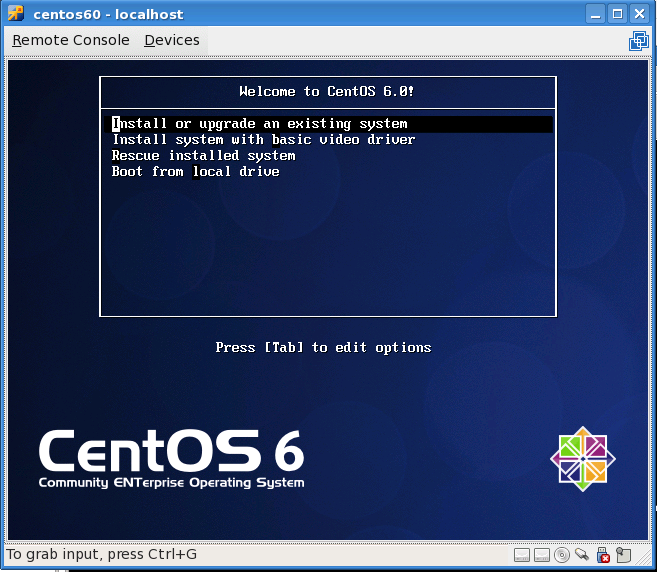Click the second floppy drive status icon
Viewport: 657px width, 572px height.
[x=541, y=555]
